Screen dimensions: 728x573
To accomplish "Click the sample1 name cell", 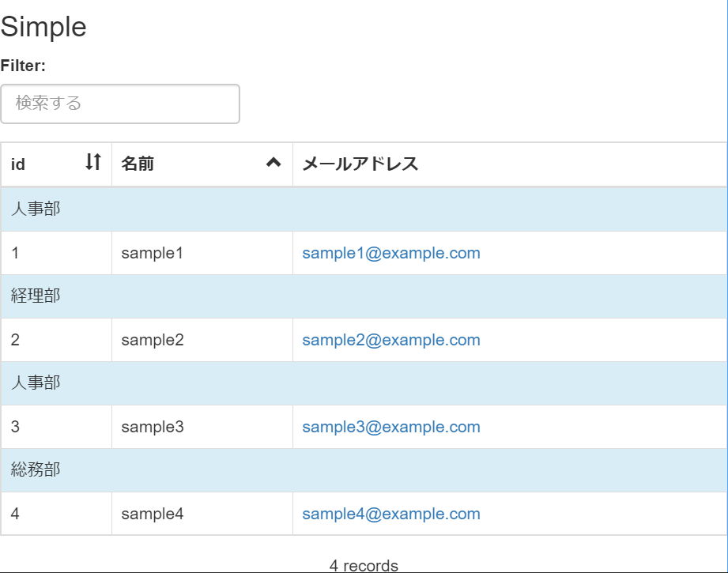I will click(x=202, y=253).
